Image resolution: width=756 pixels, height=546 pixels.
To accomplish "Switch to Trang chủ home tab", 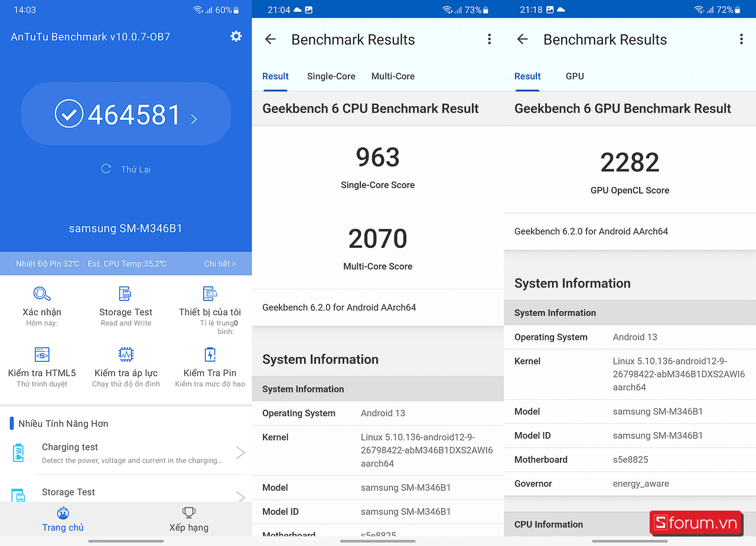I will [63, 519].
